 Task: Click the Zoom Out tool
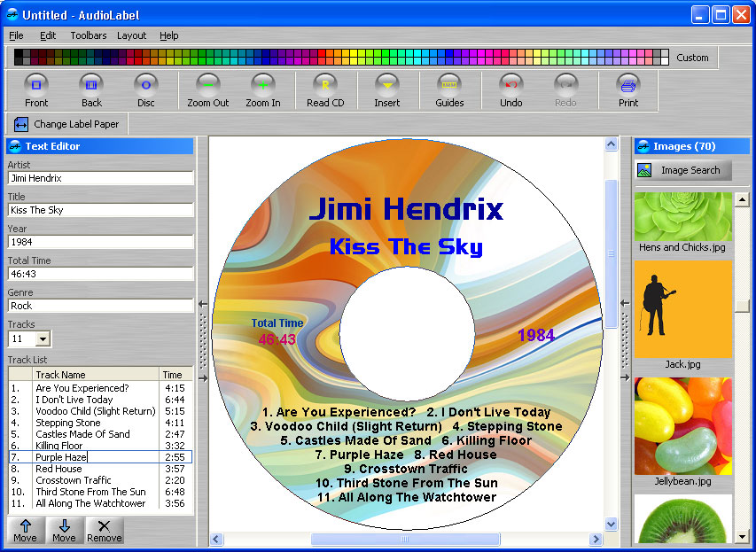click(x=207, y=90)
